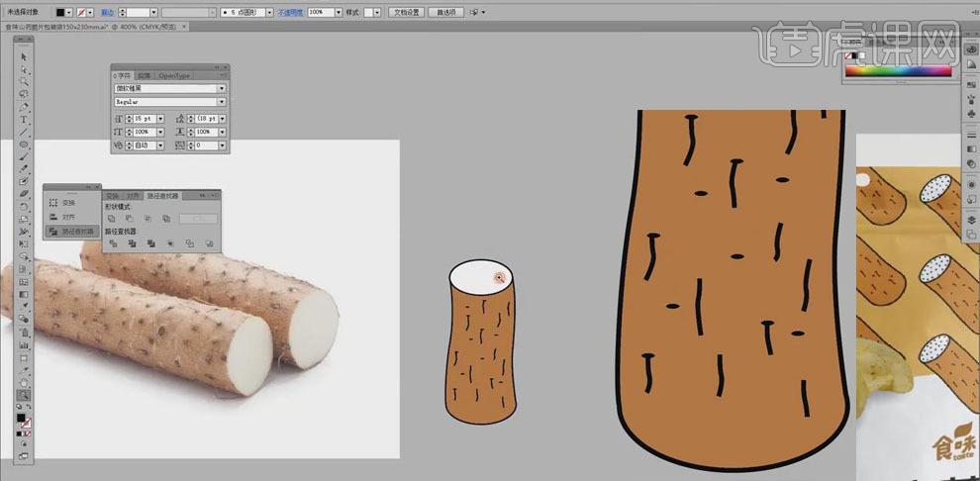The width and height of the screenshot is (980, 481).
Task: Activate the Ellipse shape tool
Action: click(x=24, y=145)
